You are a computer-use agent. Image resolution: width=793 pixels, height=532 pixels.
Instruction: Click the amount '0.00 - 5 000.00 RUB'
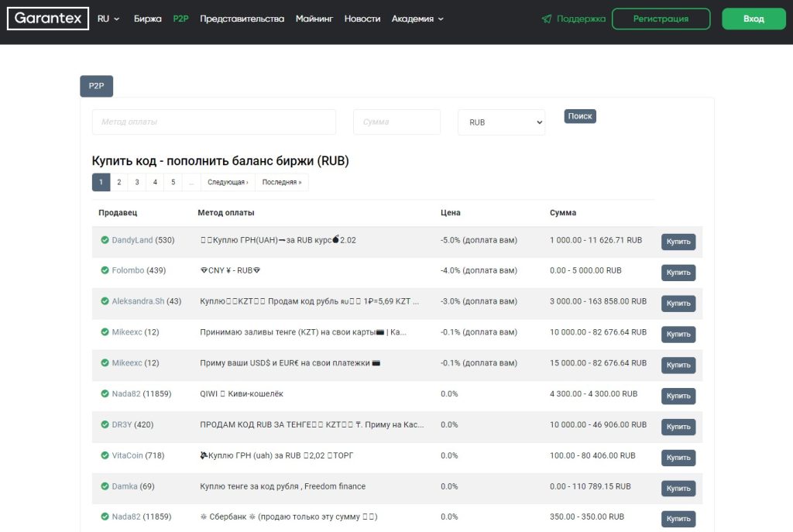[585, 270]
